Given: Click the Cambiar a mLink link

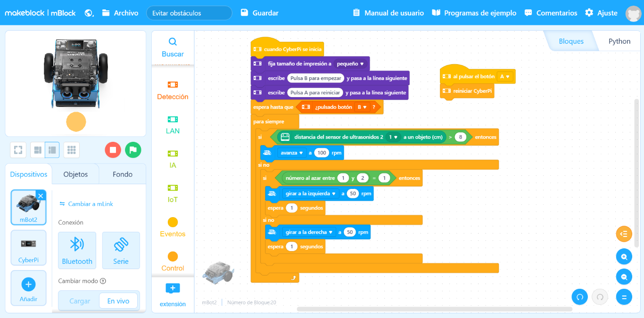Looking at the screenshot, I should click(86, 204).
